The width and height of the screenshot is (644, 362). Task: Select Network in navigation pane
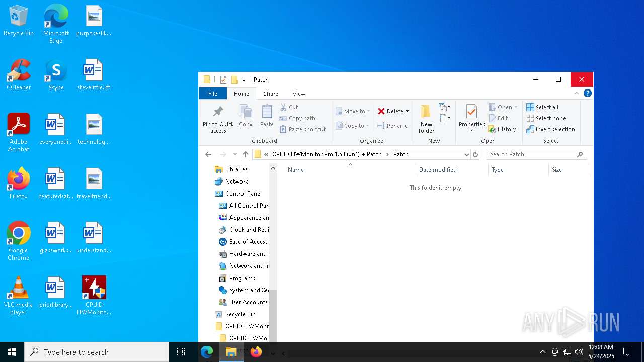236,182
